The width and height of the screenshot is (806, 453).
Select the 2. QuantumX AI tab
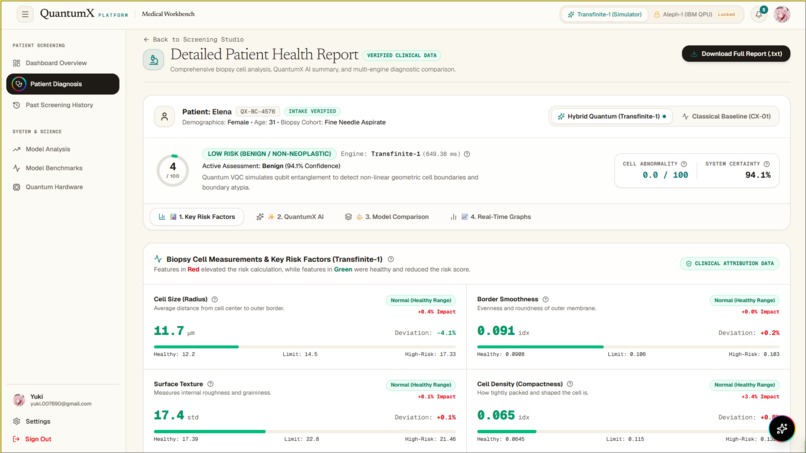[x=290, y=217]
